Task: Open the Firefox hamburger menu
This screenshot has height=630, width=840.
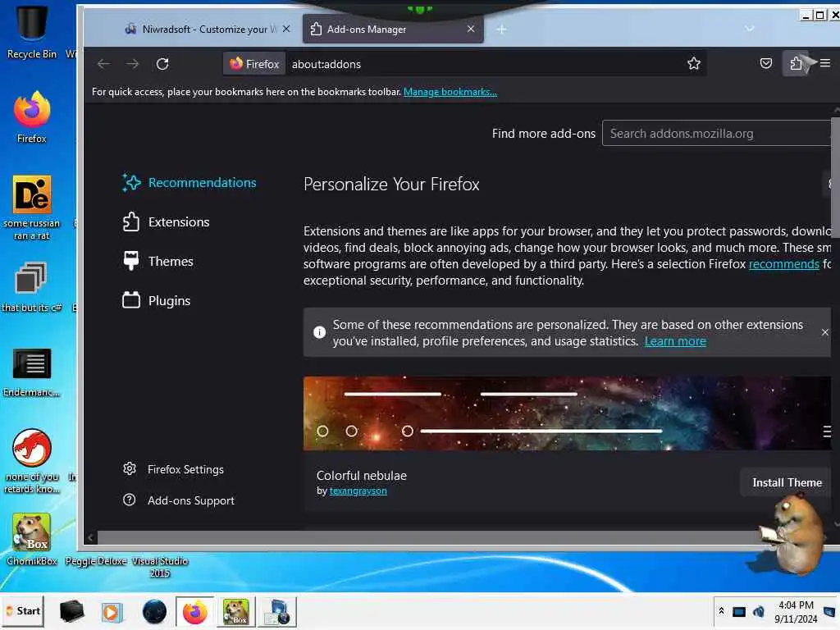Action: coord(825,63)
